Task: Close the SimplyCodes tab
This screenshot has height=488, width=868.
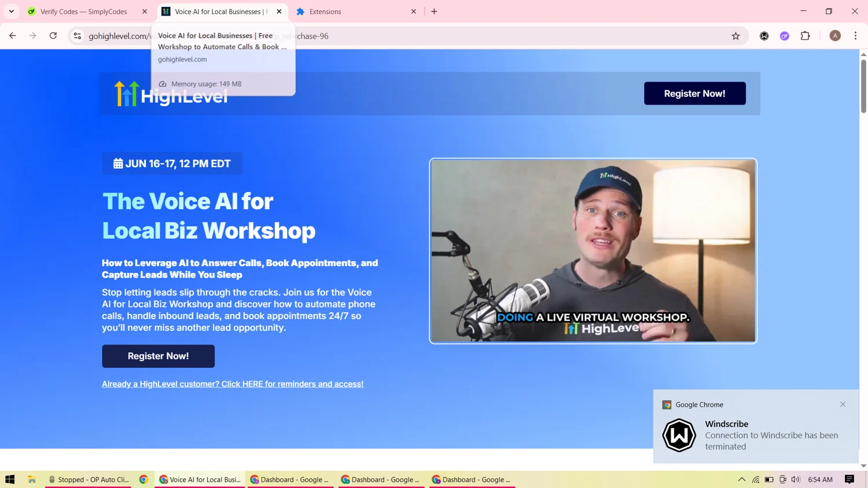Action: click(145, 12)
